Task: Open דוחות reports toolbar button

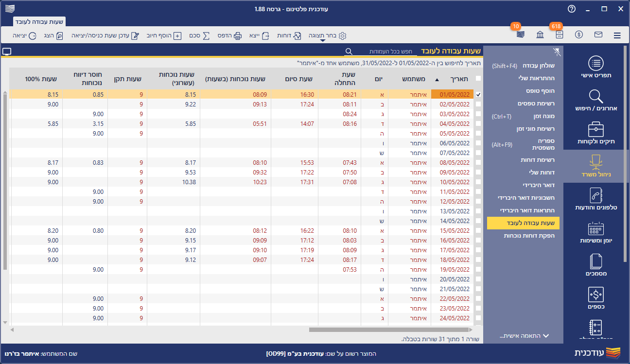Action: click(289, 35)
